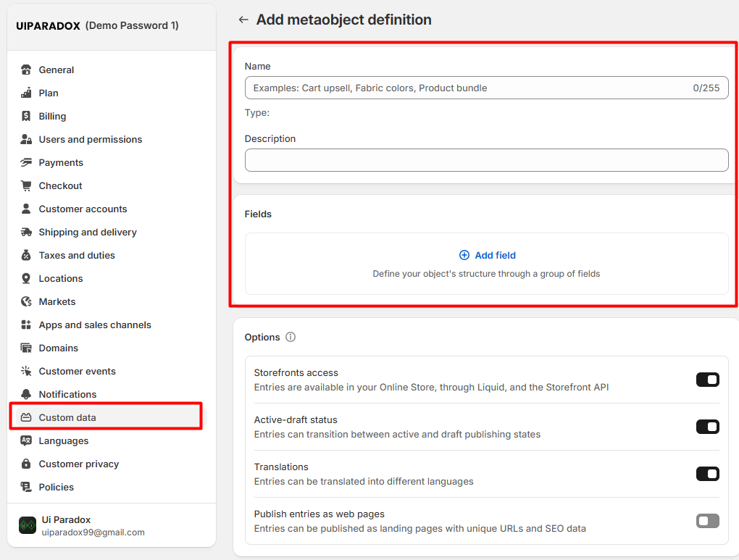The image size is (739, 560).
Task: Turn off Active-draft status toggle
Action: pos(707,427)
